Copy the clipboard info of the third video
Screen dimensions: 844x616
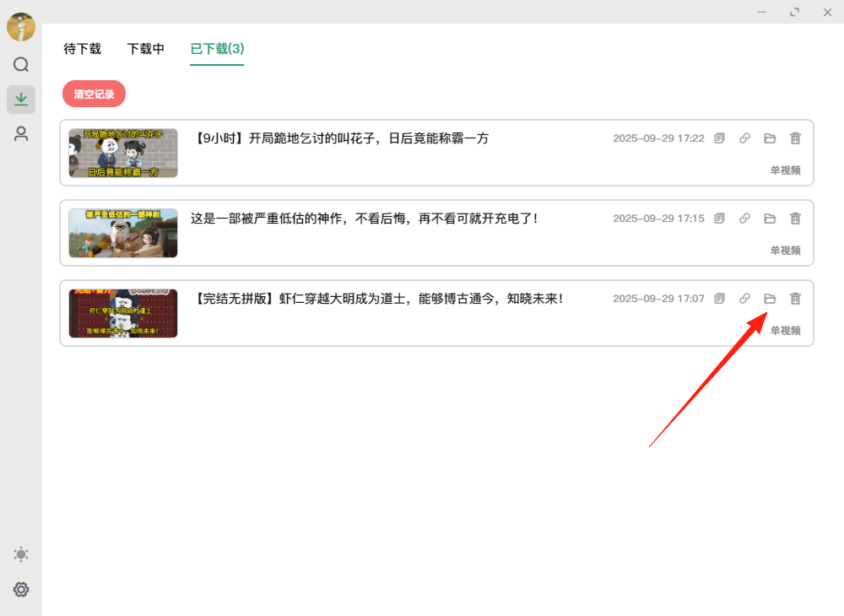tap(718, 298)
